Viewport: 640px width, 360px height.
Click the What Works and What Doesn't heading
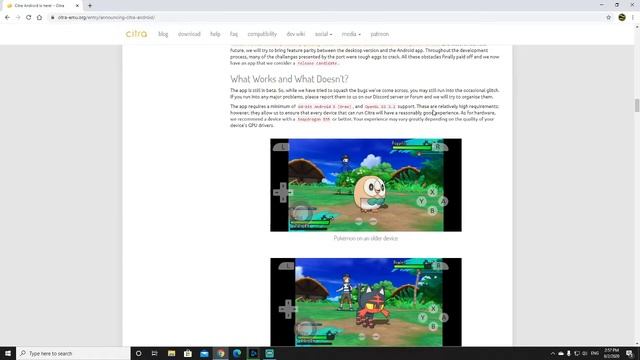pyautogui.click(x=289, y=79)
